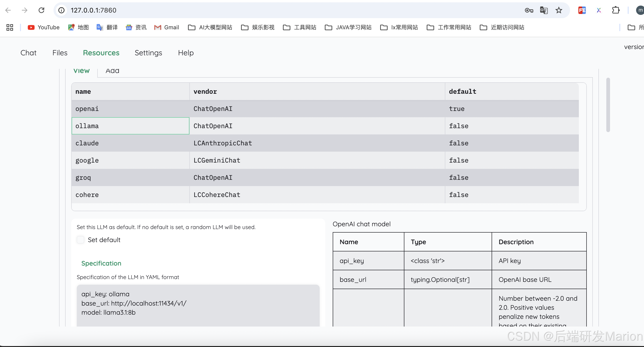Bookmark this page with the star icon
This screenshot has height=347, width=644.
click(x=559, y=10)
